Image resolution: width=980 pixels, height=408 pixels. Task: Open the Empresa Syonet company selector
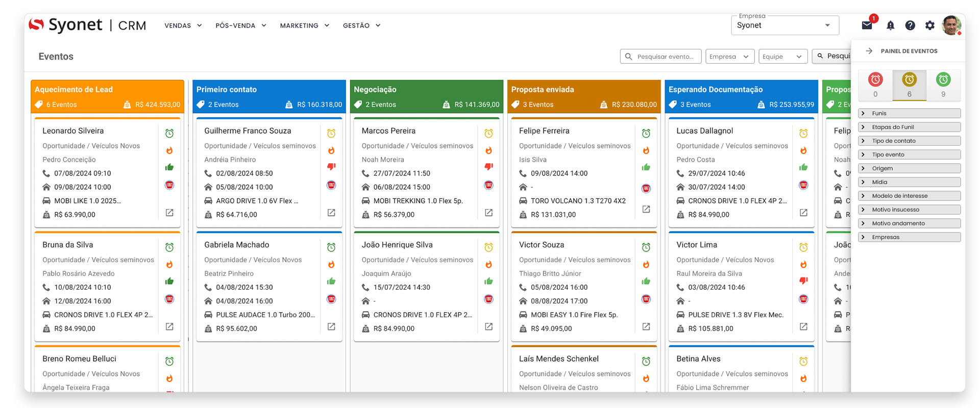784,25
